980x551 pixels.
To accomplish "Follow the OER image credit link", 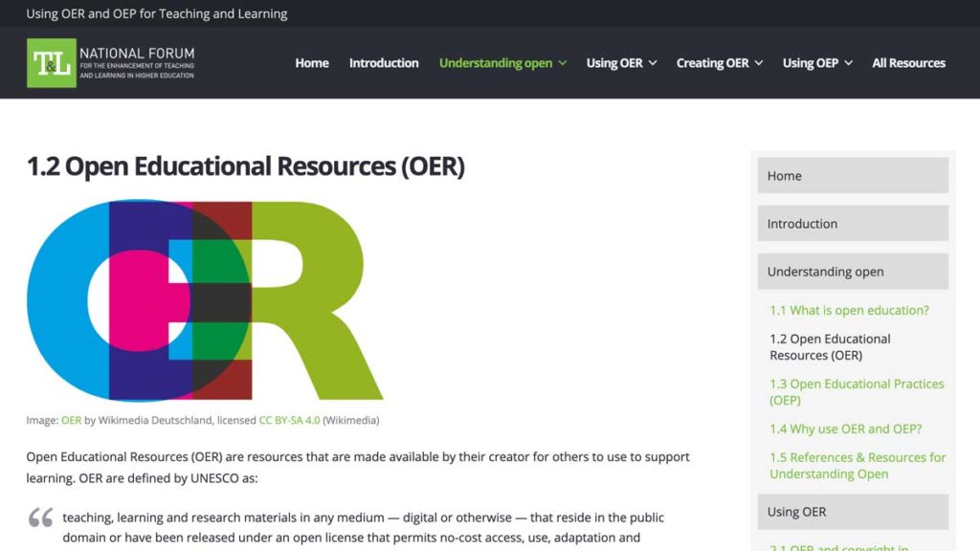I will (x=71, y=420).
